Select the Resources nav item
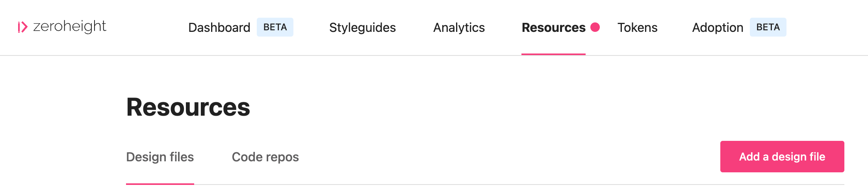The height and width of the screenshot is (192, 868). [x=553, y=28]
